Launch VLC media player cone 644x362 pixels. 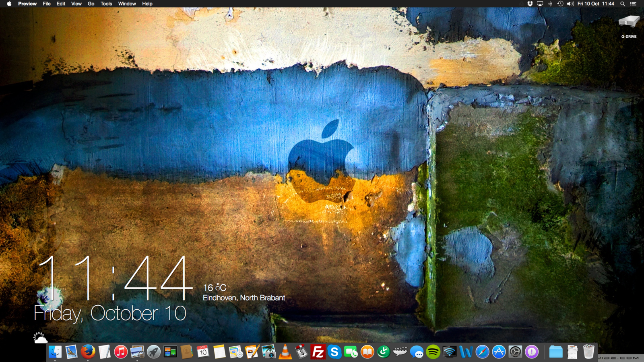coord(285,352)
